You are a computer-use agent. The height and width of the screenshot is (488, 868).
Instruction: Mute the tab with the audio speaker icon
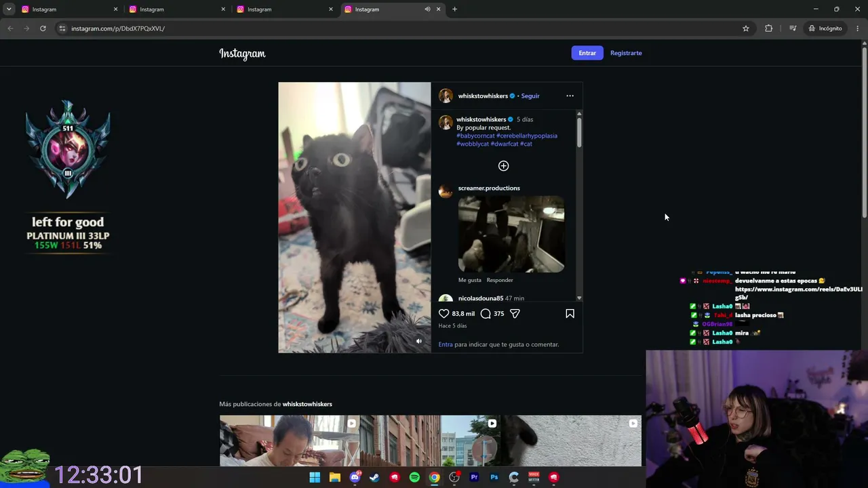tap(427, 9)
